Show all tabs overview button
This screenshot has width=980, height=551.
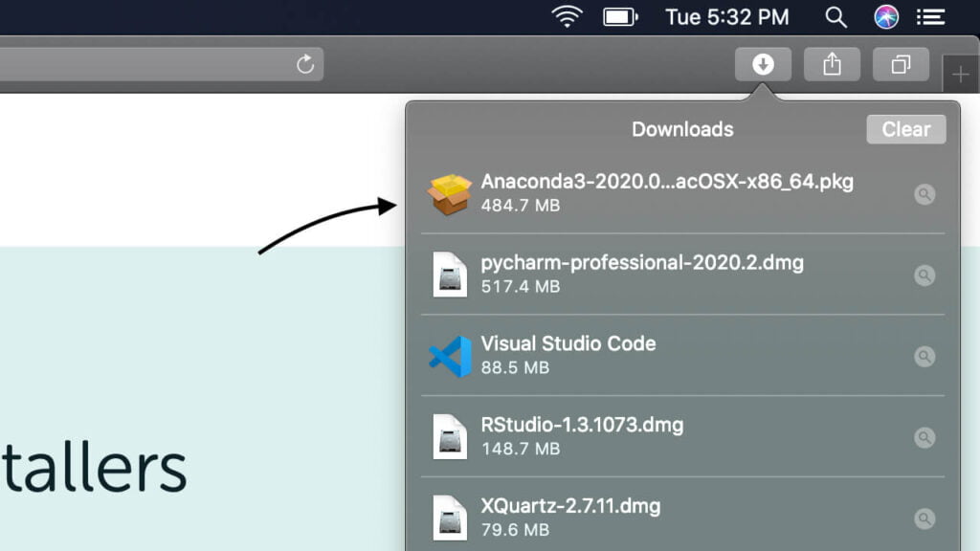pyautogui.click(x=901, y=64)
